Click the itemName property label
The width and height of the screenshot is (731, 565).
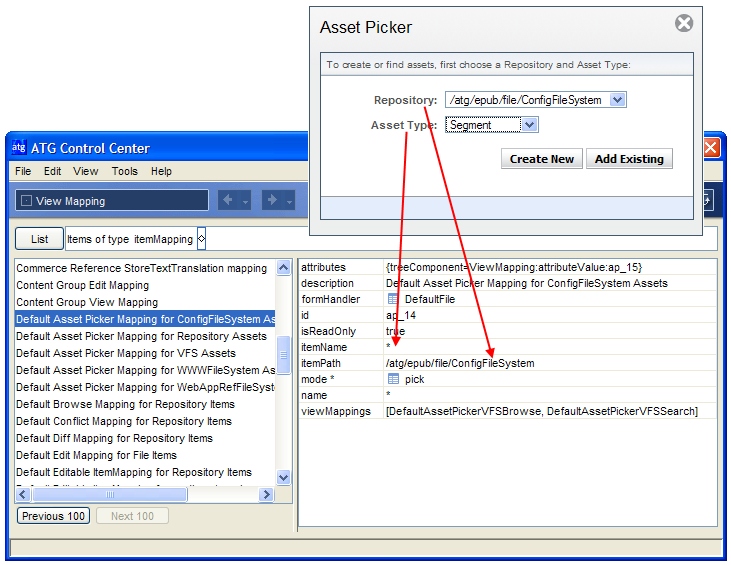(324, 347)
